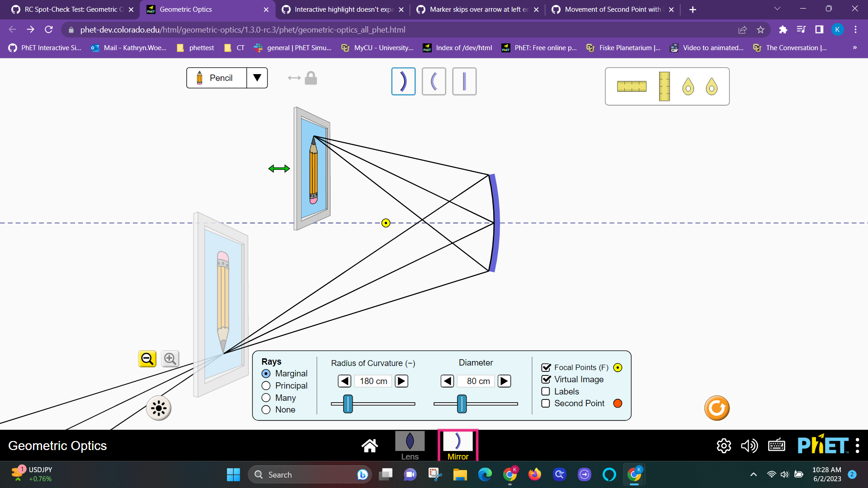Select the convex mirror shape icon
The height and width of the screenshot is (488, 868).
pos(434,81)
